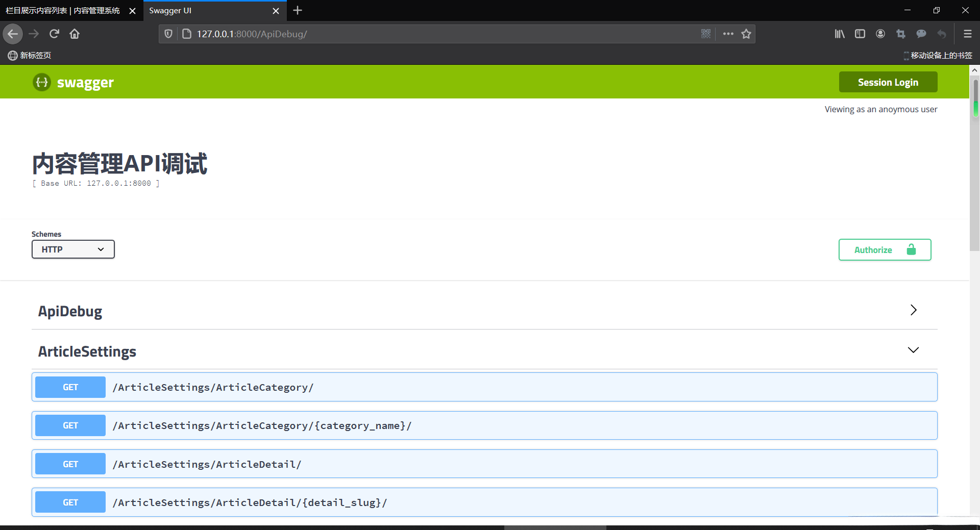Open the 新标签页 bookmark
The height and width of the screenshot is (530, 980).
click(x=30, y=55)
